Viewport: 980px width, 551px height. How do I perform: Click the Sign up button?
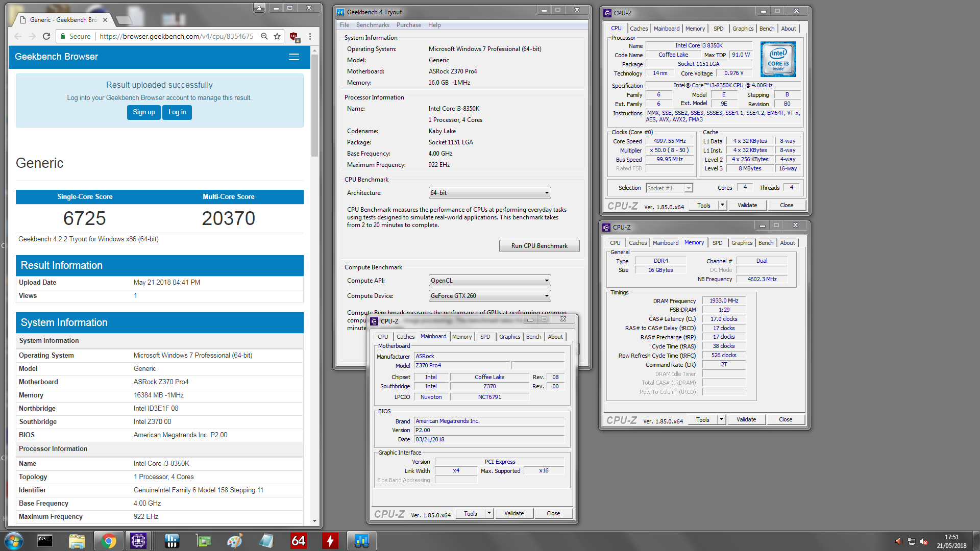[x=143, y=112]
